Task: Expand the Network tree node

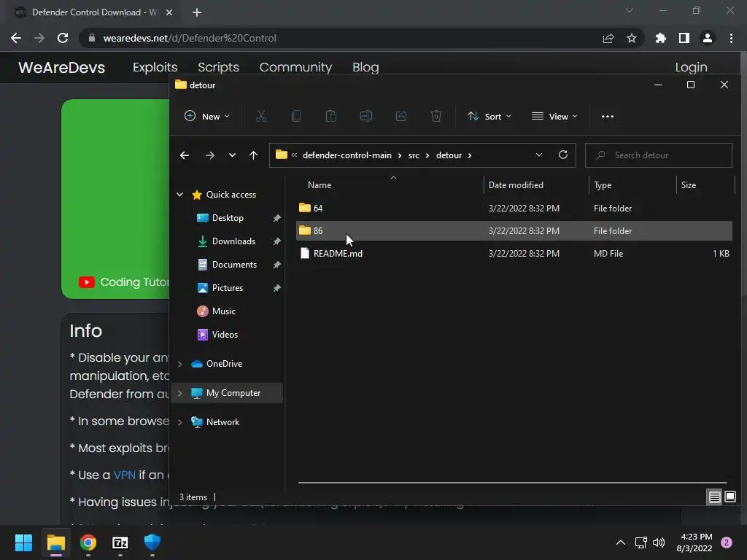Action: point(180,422)
